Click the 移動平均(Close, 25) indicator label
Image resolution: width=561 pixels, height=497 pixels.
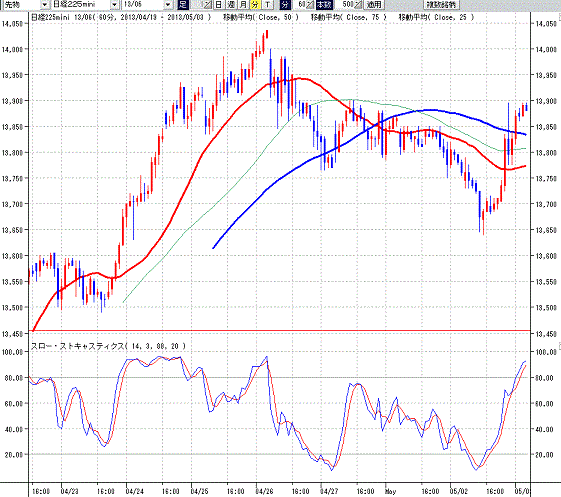(x=436, y=17)
